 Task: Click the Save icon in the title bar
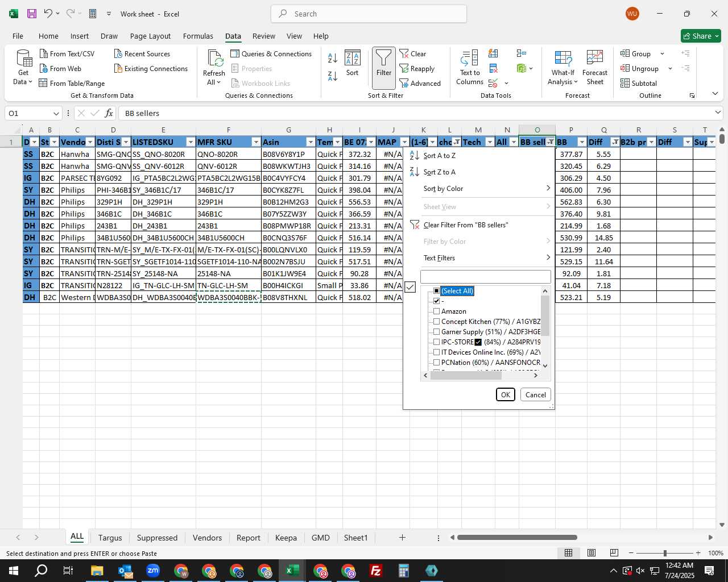32,14
